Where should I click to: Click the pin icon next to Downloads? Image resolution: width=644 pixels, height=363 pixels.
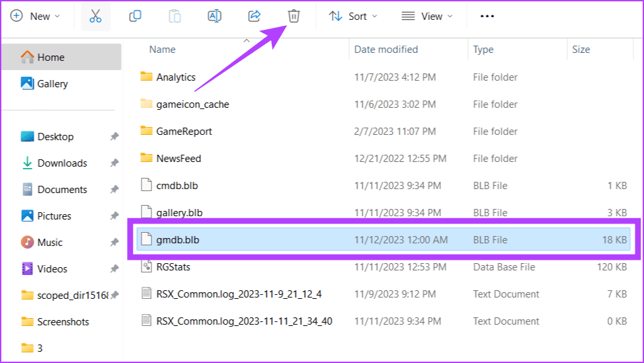(x=114, y=163)
